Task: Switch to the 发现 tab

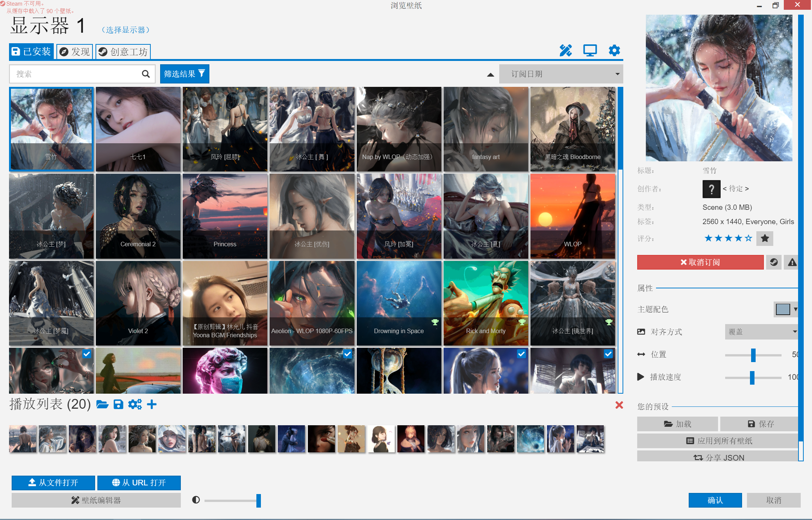Action: 75,52
